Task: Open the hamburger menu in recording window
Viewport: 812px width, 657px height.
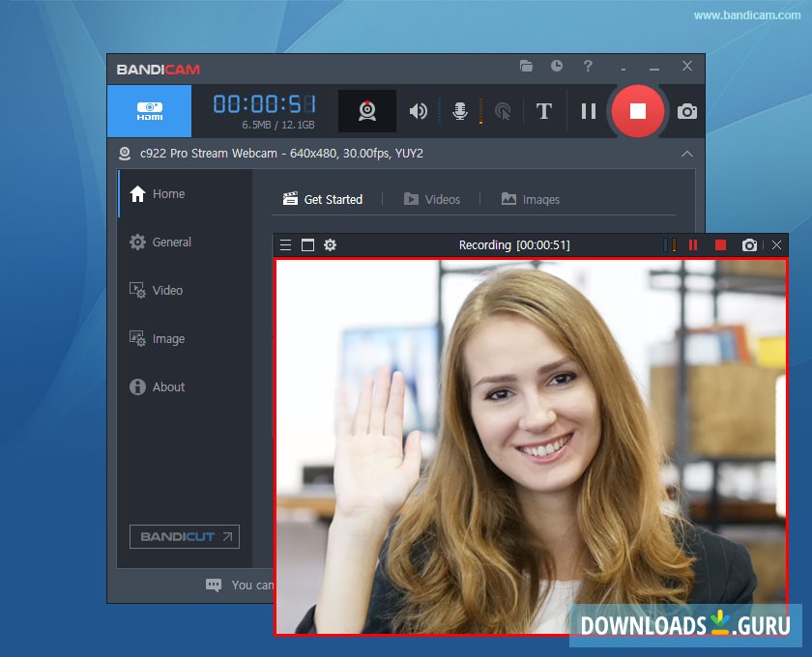Action: [285, 245]
